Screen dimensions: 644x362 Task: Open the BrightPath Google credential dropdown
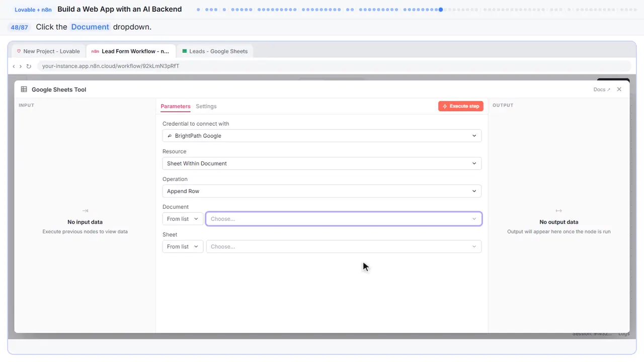point(322,136)
